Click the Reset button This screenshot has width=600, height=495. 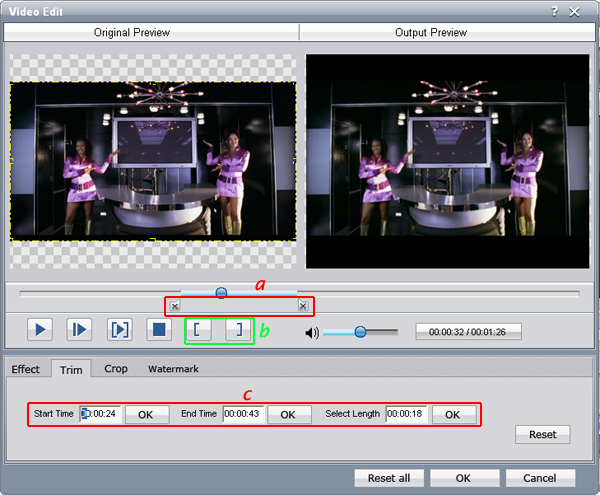[543, 435]
